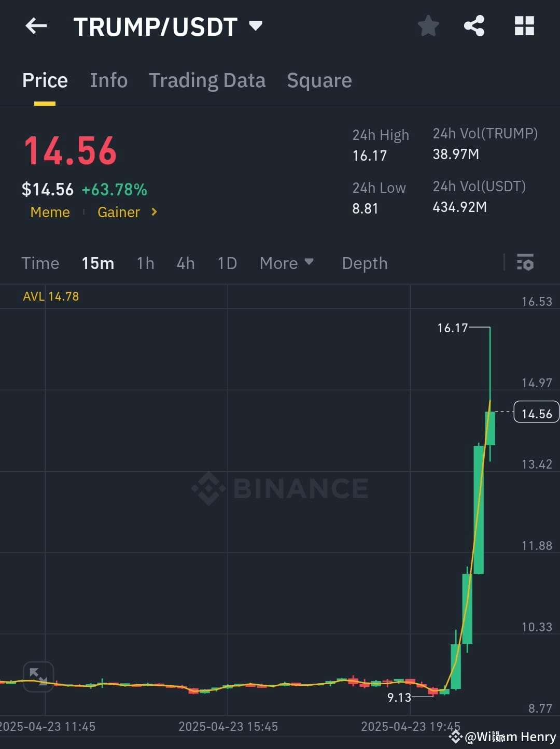Share this trading pair via share icon

click(474, 25)
